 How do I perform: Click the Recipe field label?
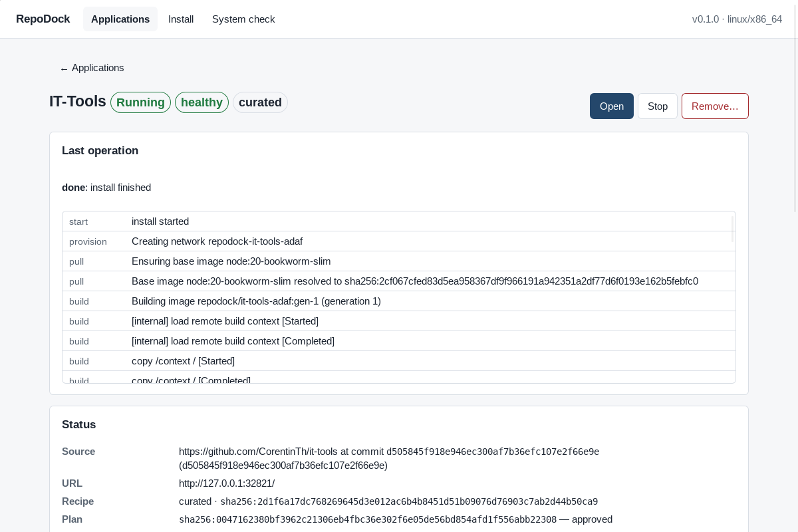pos(78,501)
